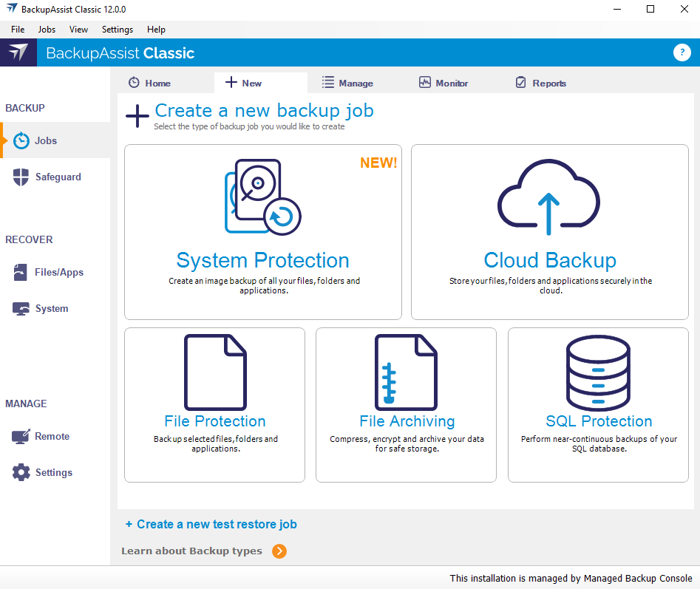
Task: Click the File Protection description text
Action: click(x=216, y=444)
